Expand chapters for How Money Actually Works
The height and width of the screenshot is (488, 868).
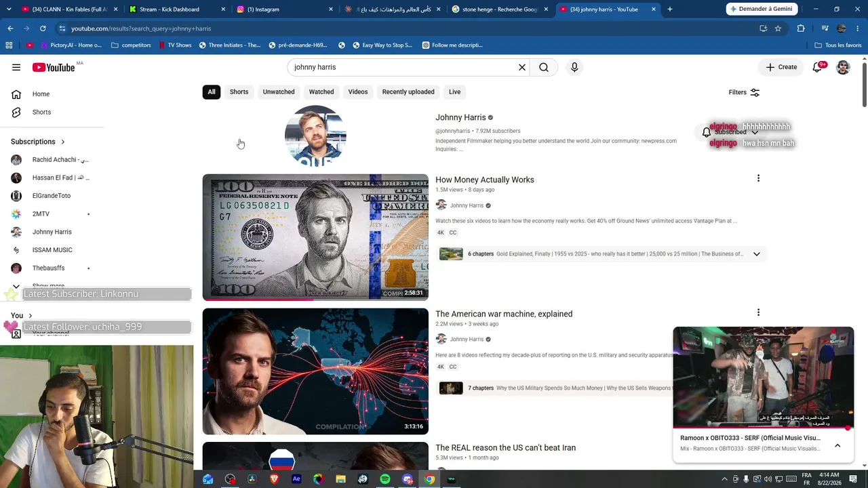(x=757, y=254)
